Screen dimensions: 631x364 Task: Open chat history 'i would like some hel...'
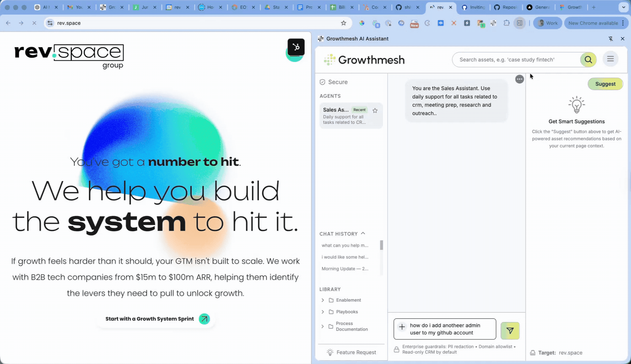345,257
